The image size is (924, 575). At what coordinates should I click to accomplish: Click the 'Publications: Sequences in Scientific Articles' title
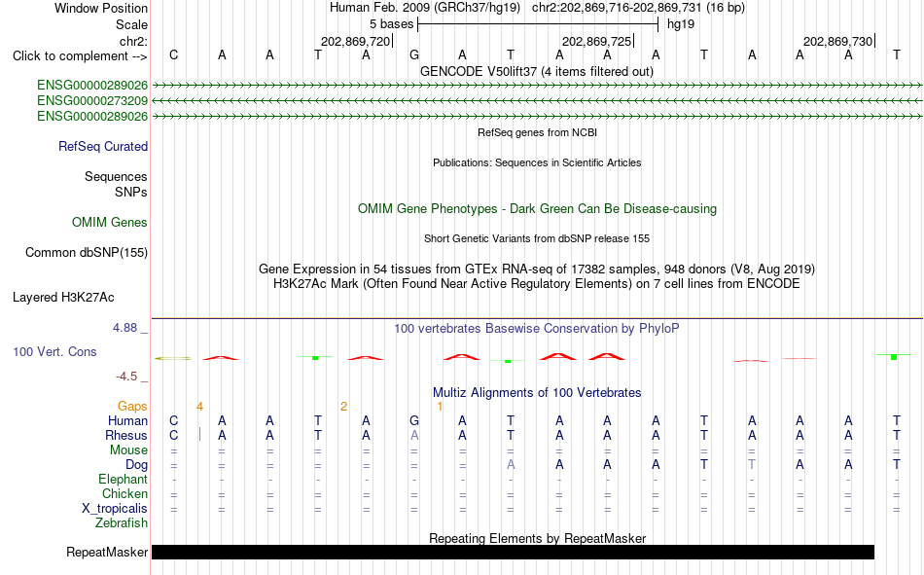(x=537, y=162)
